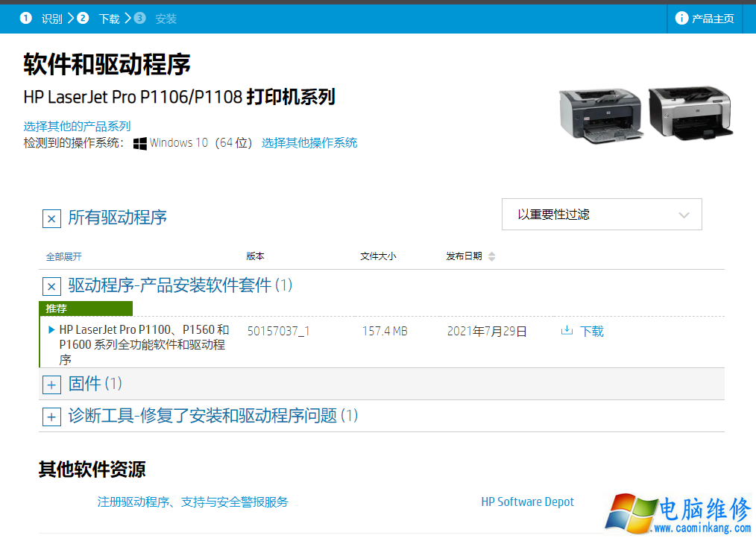Viewport: 756px width, 541px height.
Task: Click the download arrow icon
Action: (567, 330)
